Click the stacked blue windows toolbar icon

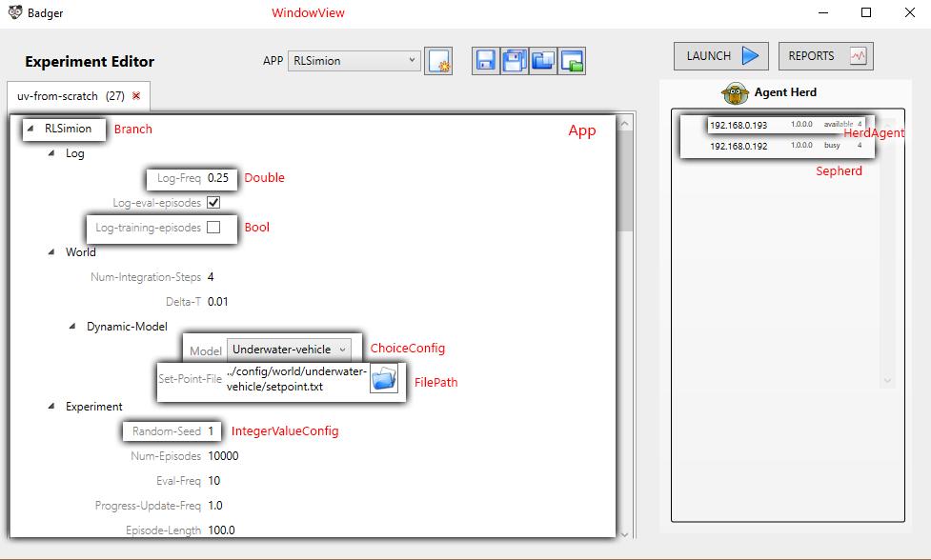543,61
